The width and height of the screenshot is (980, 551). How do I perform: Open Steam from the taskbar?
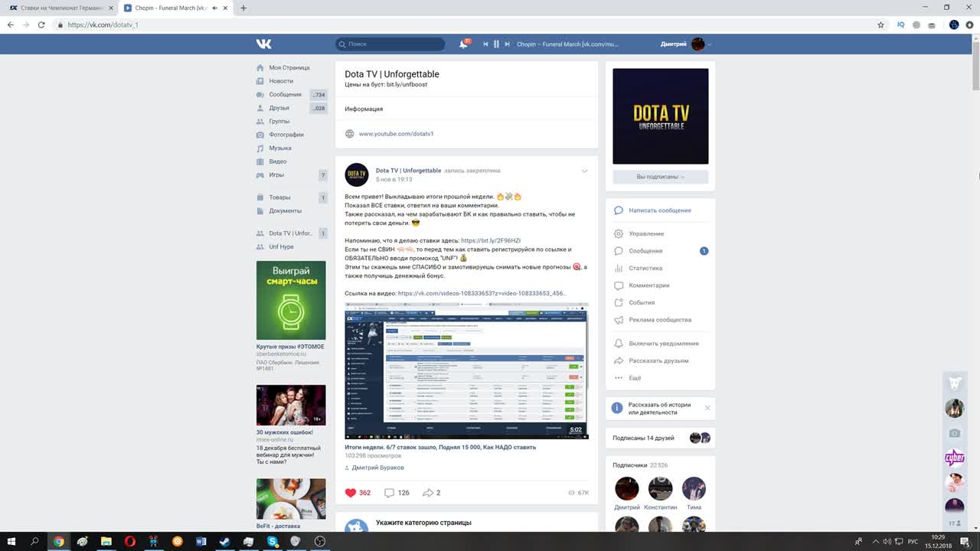coord(224,541)
